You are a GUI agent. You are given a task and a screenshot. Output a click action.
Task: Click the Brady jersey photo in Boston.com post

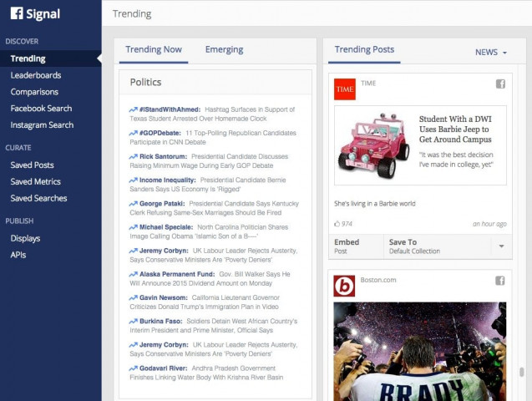click(x=420, y=352)
